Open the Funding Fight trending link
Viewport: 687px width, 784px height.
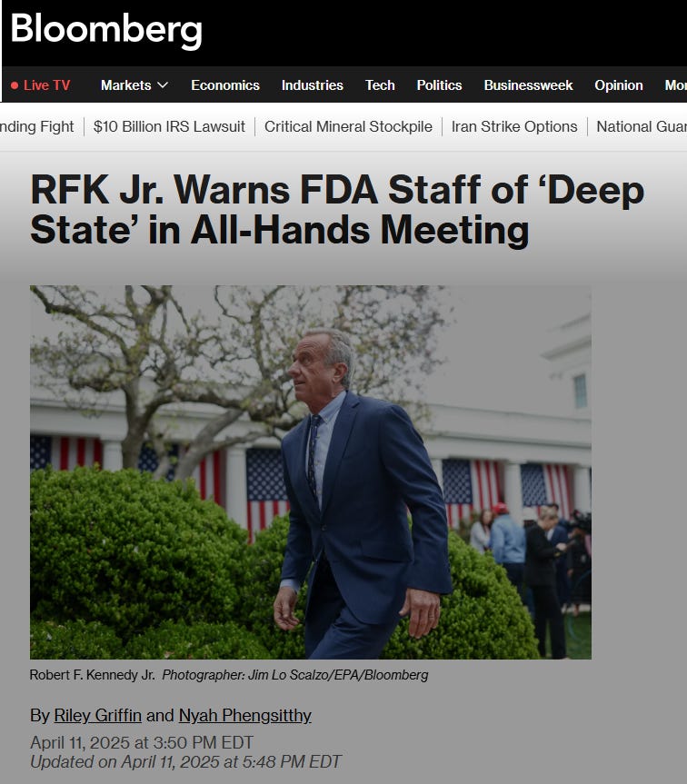tap(37, 126)
